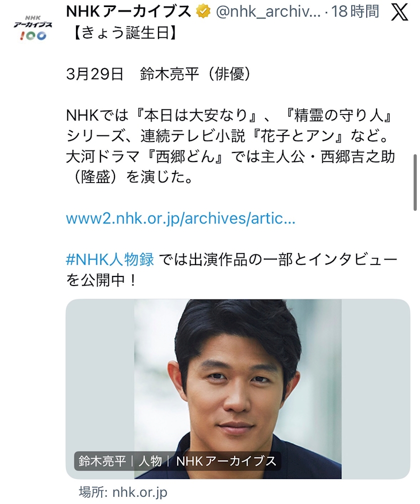Open the @nhk_archiv... handle
Image resolution: width=420 pixels, height=504 pixels.
(x=268, y=12)
